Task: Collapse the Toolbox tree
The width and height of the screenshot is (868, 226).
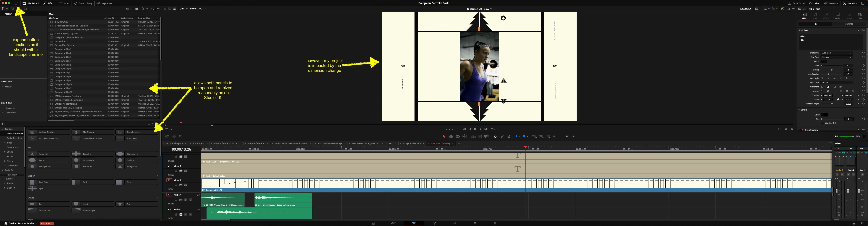Action: 3,129
